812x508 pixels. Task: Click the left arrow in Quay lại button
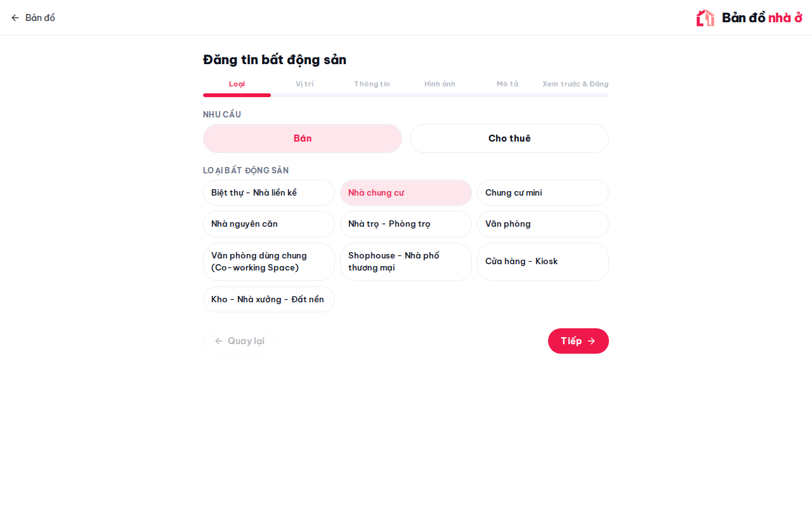point(219,341)
